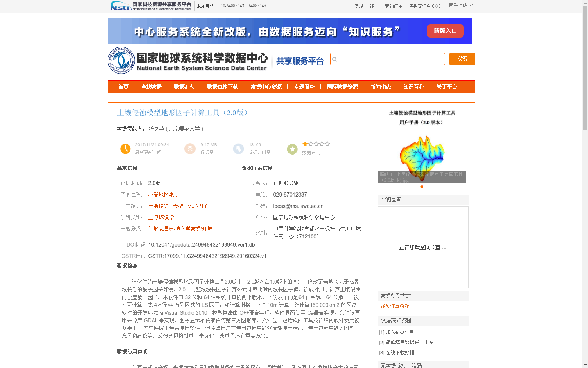Click the 登录 link

click(x=359, y=6)
